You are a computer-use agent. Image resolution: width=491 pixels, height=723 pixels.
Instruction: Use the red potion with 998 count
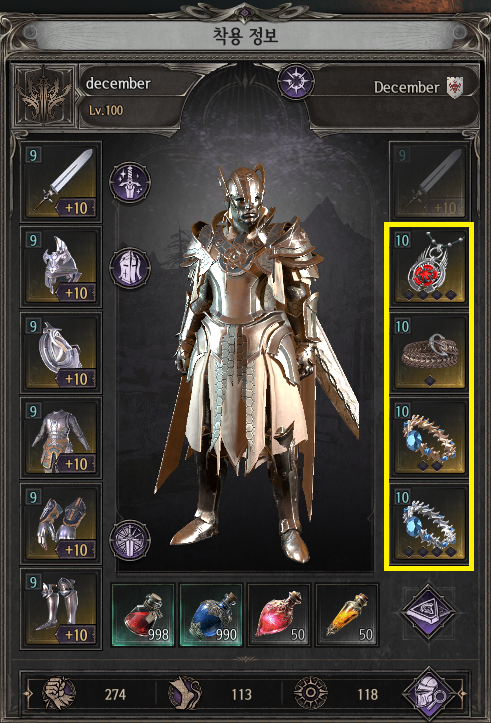click(143, 615)
